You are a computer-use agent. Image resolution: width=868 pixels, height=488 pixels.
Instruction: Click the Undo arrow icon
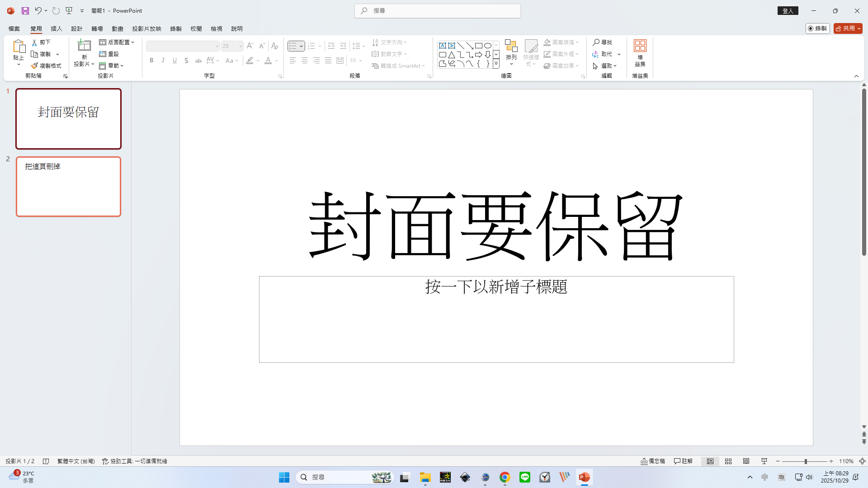tap(38, 10)
